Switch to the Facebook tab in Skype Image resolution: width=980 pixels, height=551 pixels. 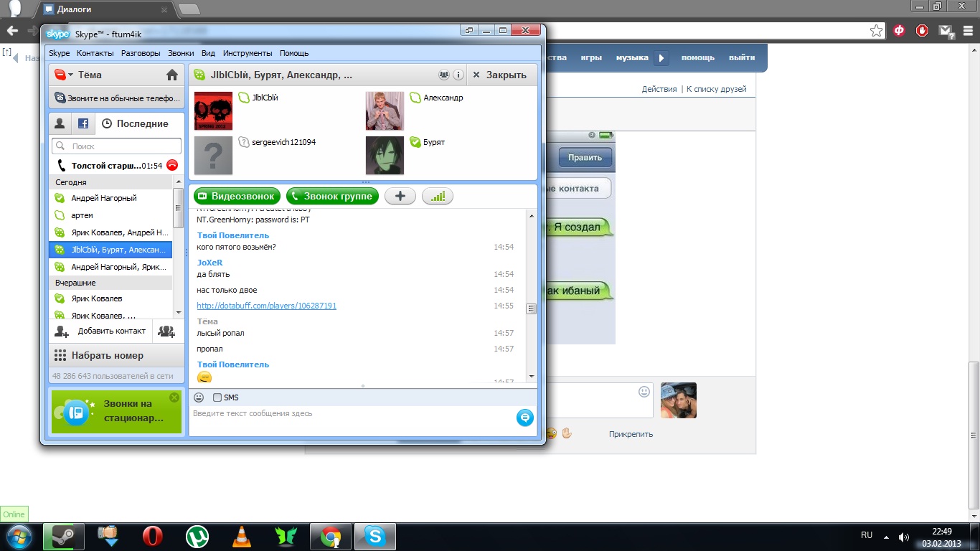pyautogui.click(x=83, y=123)
